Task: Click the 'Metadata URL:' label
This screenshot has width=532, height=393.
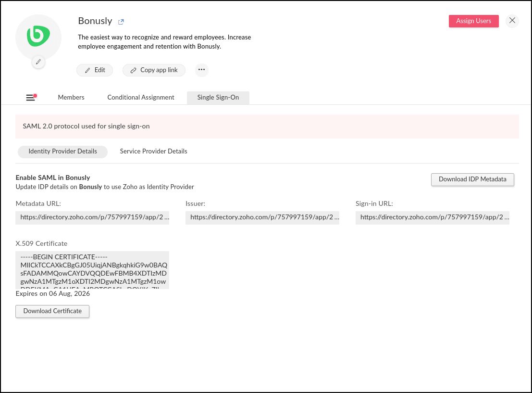Action: [38, 204]
